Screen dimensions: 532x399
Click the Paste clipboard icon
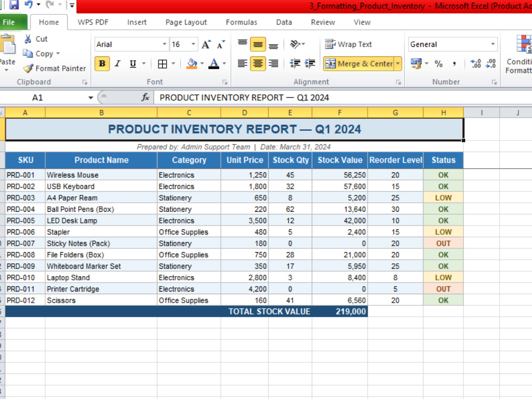pyautogui.click(x=8, y=45)
